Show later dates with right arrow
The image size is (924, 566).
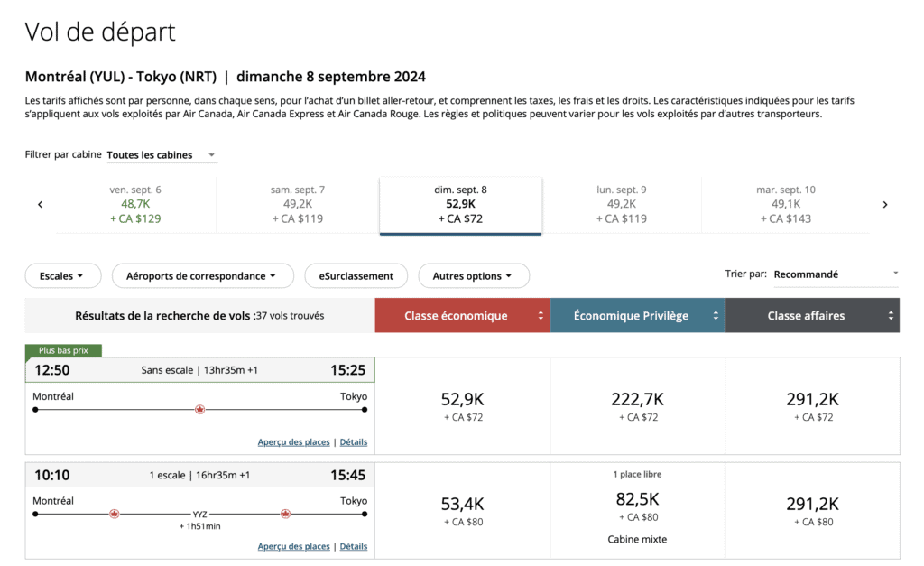[884, 205]
